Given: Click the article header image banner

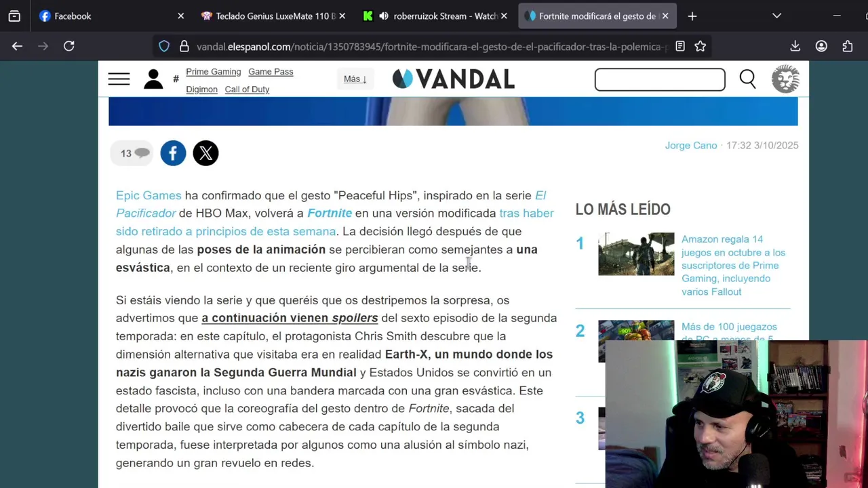Looking at the screenshot, I should tap(453, 111).
